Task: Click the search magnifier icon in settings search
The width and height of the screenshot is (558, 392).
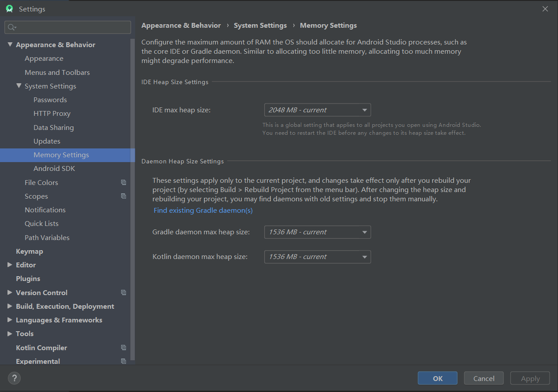Action: click(x=12, y=27)
